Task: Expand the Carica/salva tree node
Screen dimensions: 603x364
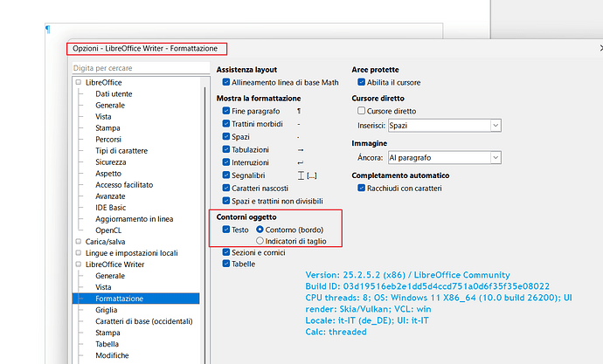Action: point(79,241)
